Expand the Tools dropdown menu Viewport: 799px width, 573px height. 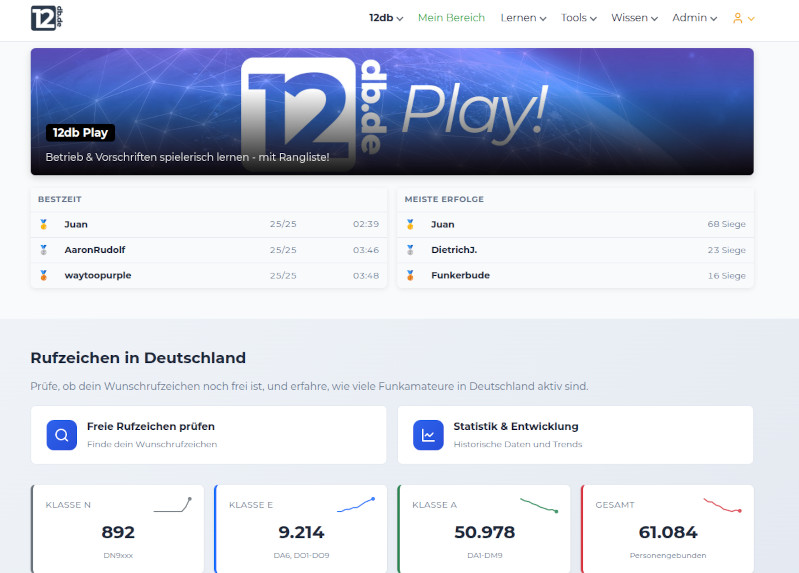pos(579,18)
